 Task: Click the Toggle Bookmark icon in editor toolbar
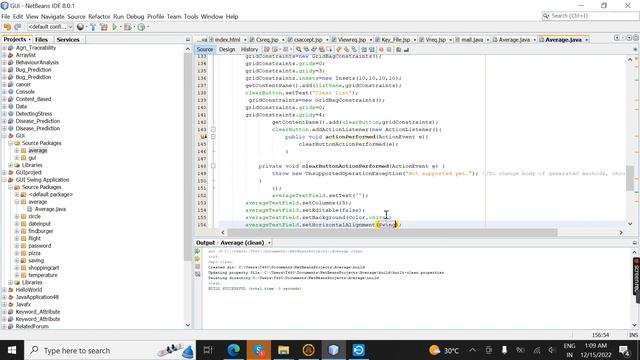(354, 50)
